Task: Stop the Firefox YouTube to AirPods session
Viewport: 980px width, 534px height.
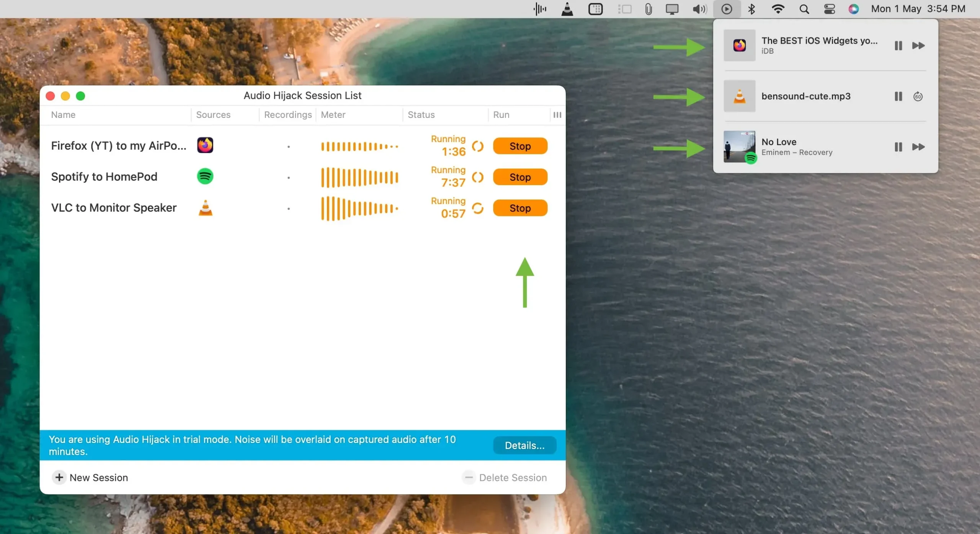Action: coord(520,145)
